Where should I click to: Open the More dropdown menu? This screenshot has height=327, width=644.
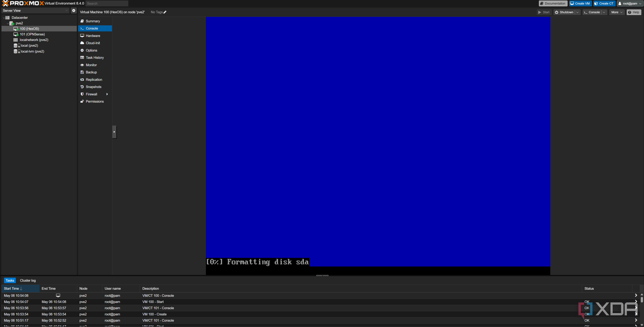617,12
